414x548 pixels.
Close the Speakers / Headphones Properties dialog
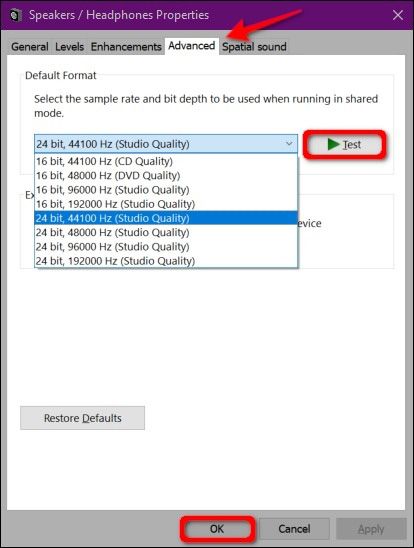pyautogui.click(x=398, y=15)
